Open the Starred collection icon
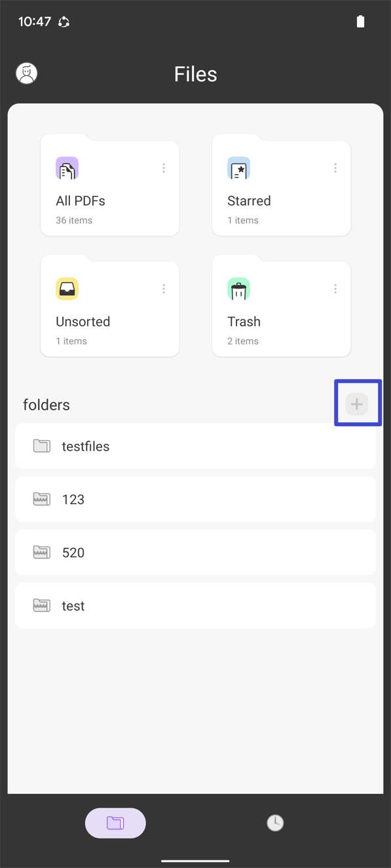 pos(238,168)
